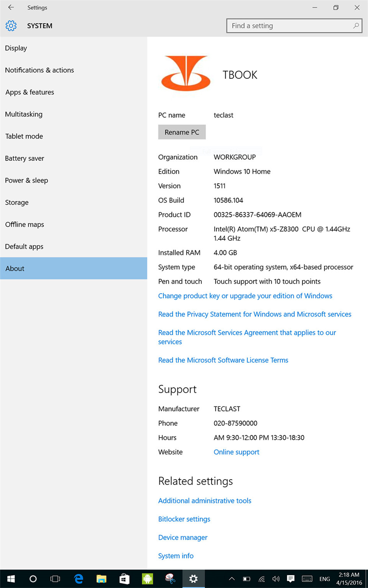Open Additional administrative tools
The height and width of the screenshot is (588, 368).
(205, 501)
